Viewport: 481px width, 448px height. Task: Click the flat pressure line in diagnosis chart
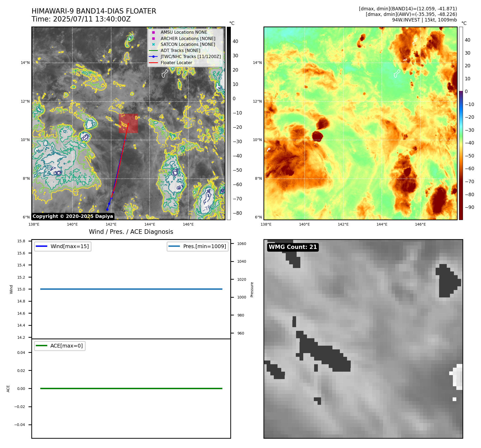pyautogui.click(x=131, y=289)
